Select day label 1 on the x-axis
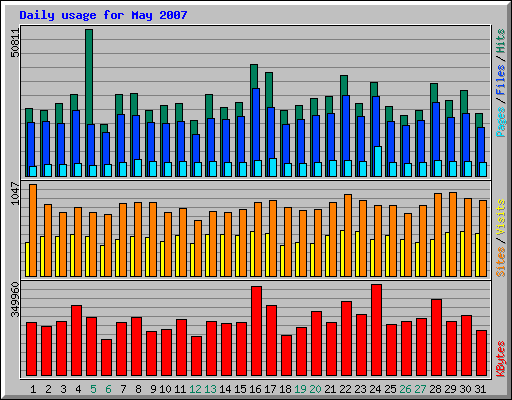 click(33, 389)
